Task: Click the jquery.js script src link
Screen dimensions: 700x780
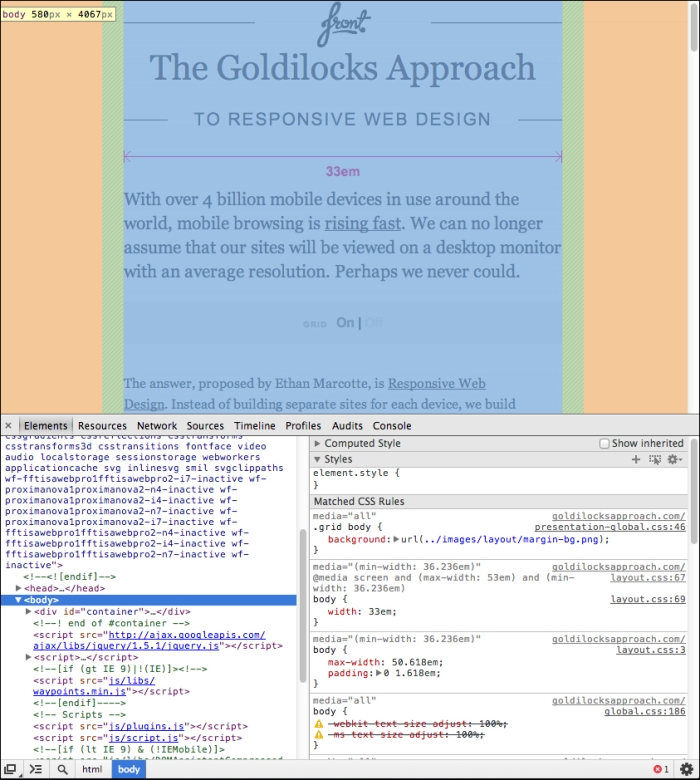Action: click(149, 640)
